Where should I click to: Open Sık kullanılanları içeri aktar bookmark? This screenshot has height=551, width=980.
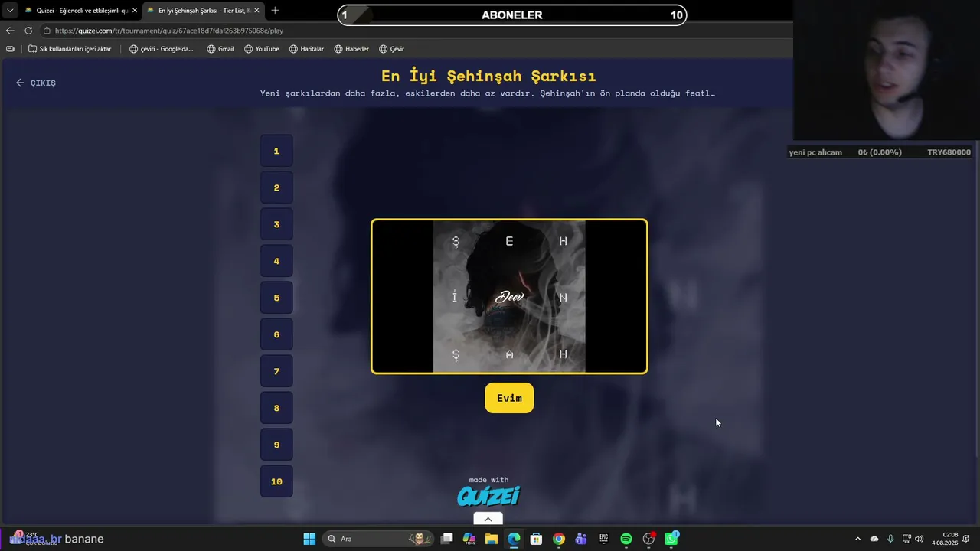tap(70, 49)
